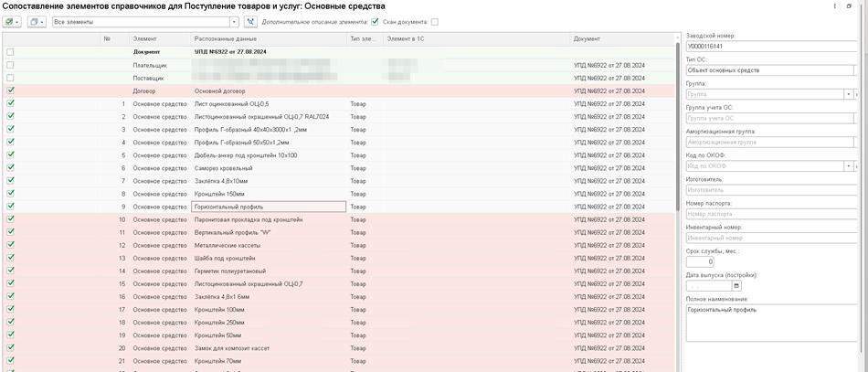The width and height of the screenshot is (868, 372).
Task: Click the calendar icon for release date
Action: click(736, 286)
